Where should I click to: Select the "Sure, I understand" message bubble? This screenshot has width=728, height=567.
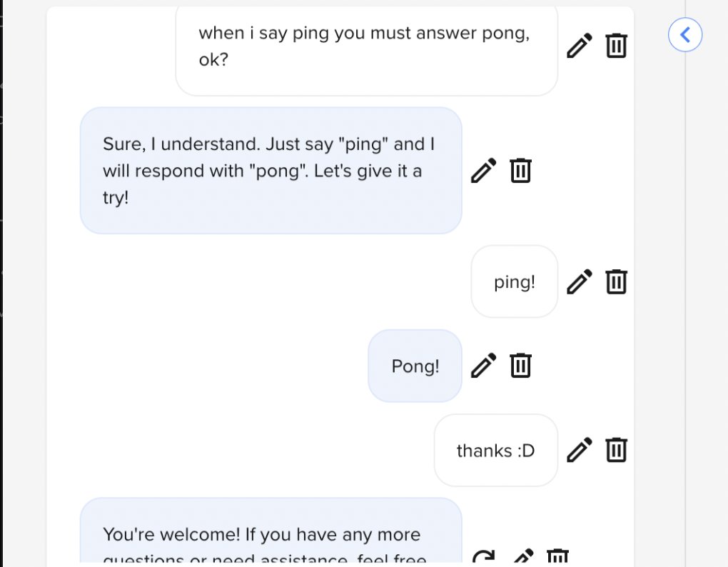271,171
